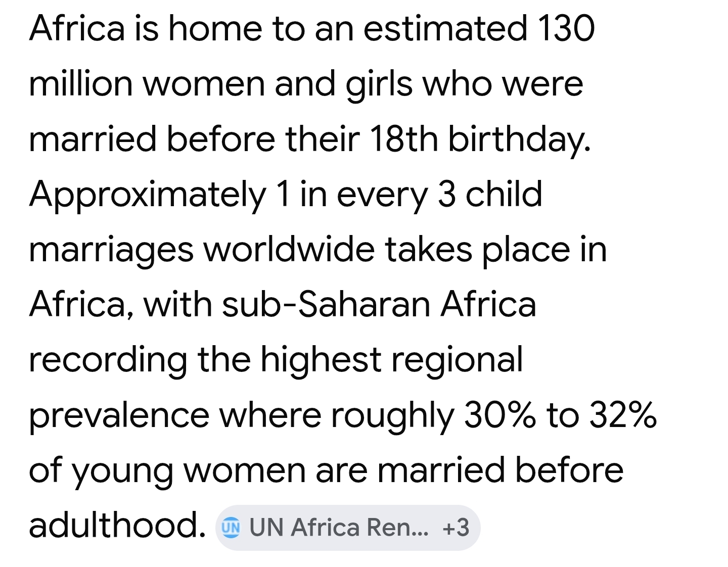Click the number "130" in first line

(x=566, y=28)
